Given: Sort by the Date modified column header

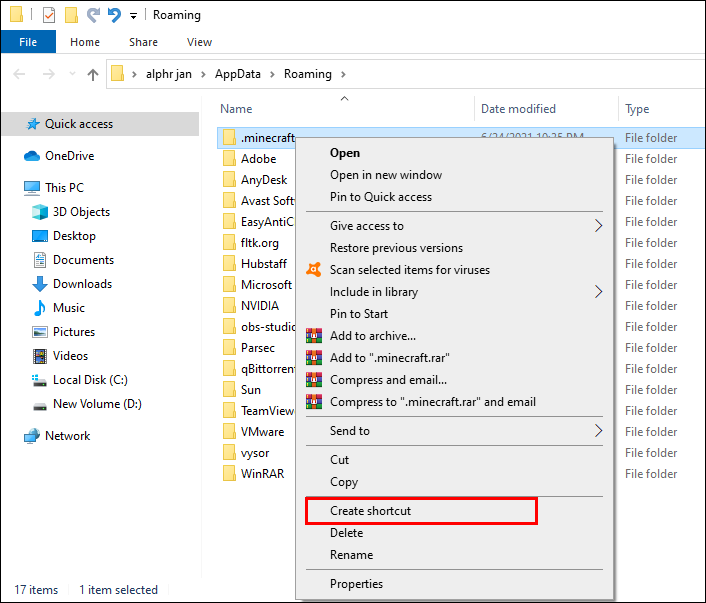Looking at the screenshot, I should (518, 109).
